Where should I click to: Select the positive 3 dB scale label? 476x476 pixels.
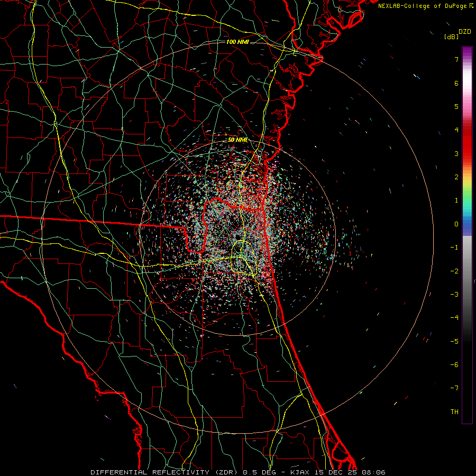point(456,153)
